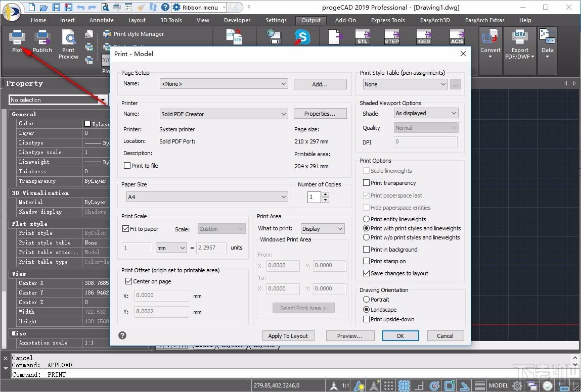
Task: Click the redo arrow in quick toolbar
Action: coord(92,7)
